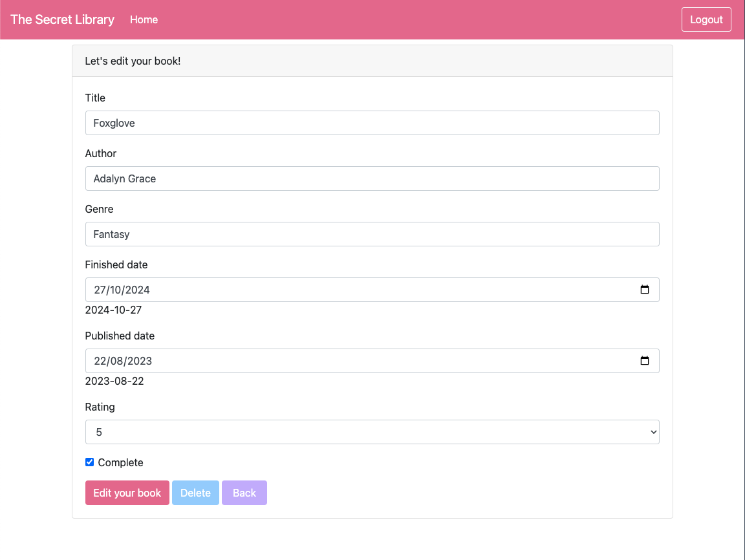Toggle the Complete checkbox
Screen dimensions: 745x560
[90, 462]
